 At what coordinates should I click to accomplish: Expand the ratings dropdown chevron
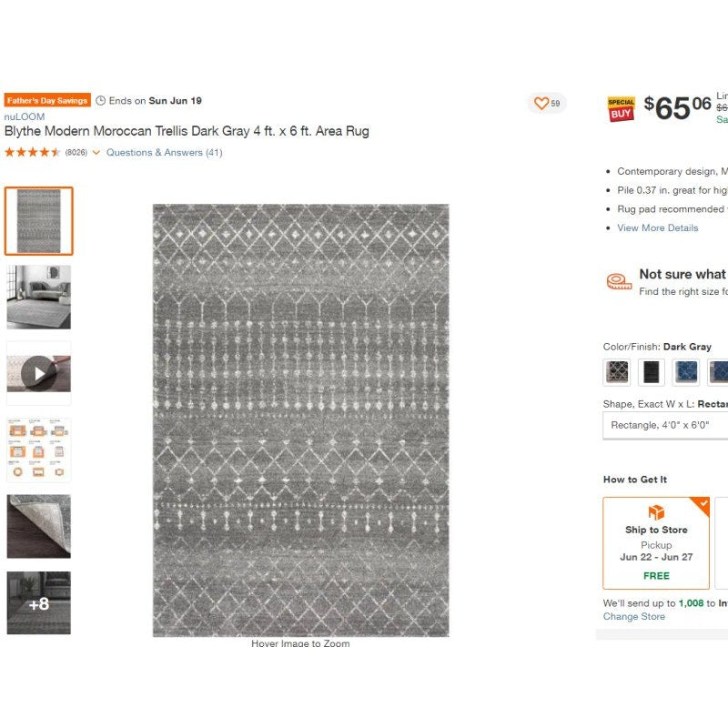click(x=96, y=153)
